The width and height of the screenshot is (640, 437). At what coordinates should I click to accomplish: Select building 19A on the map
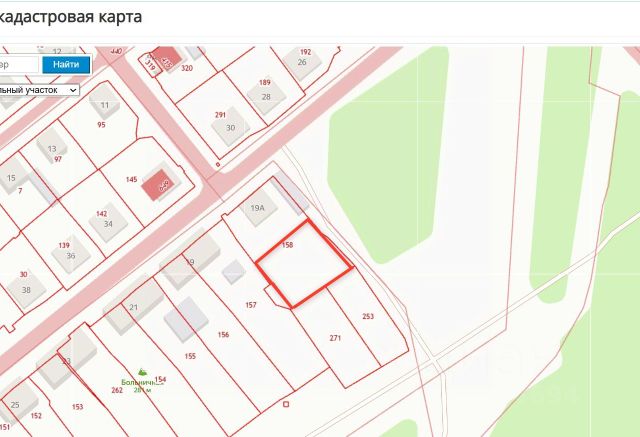pos(258,209)
